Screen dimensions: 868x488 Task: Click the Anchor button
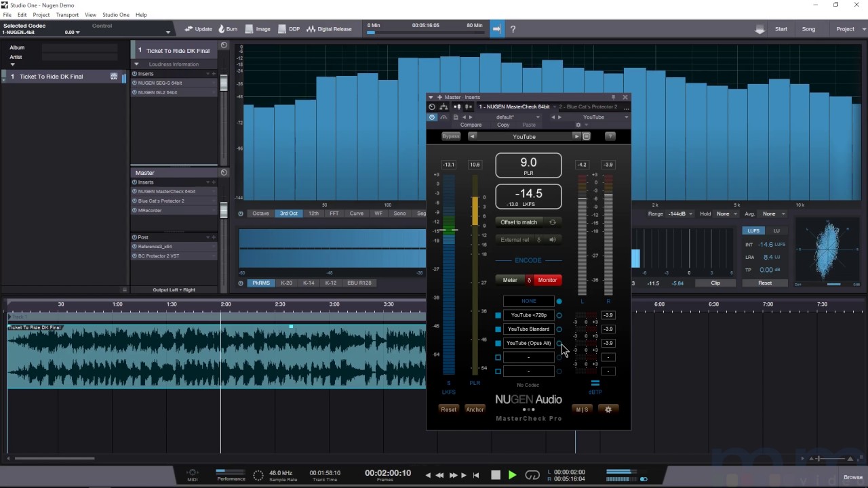coord(475,409)
